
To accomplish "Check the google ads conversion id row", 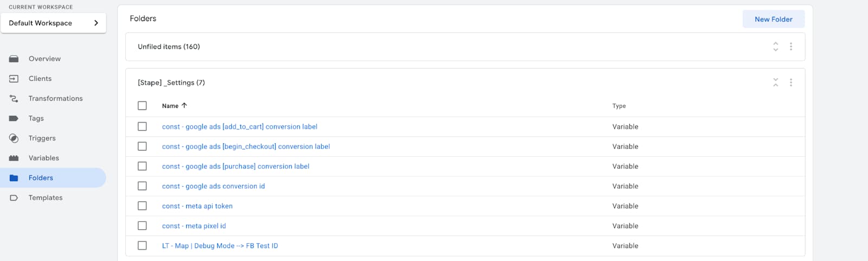I will 142,186.
